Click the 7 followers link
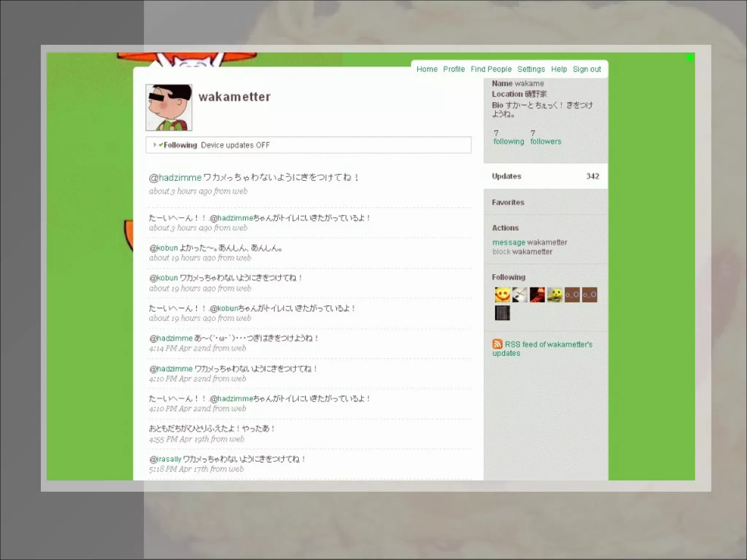The width and height of the screenshot is (747, 560). 545,141
